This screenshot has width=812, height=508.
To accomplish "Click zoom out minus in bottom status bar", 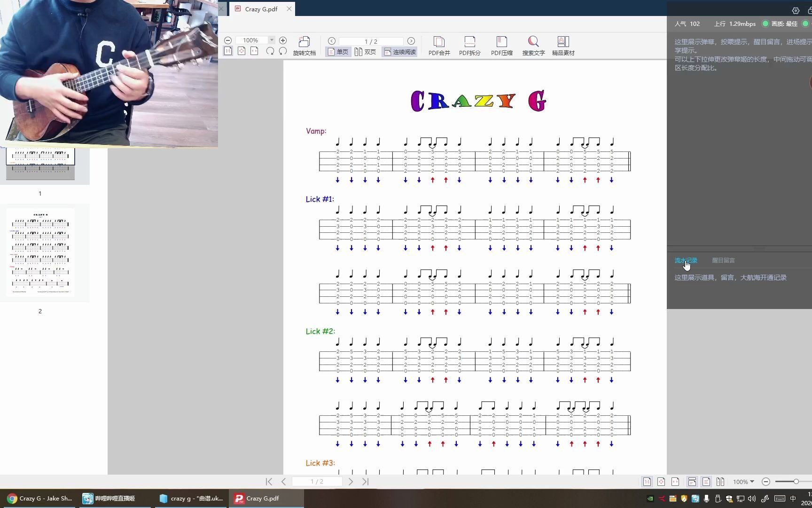I will 766,482.
